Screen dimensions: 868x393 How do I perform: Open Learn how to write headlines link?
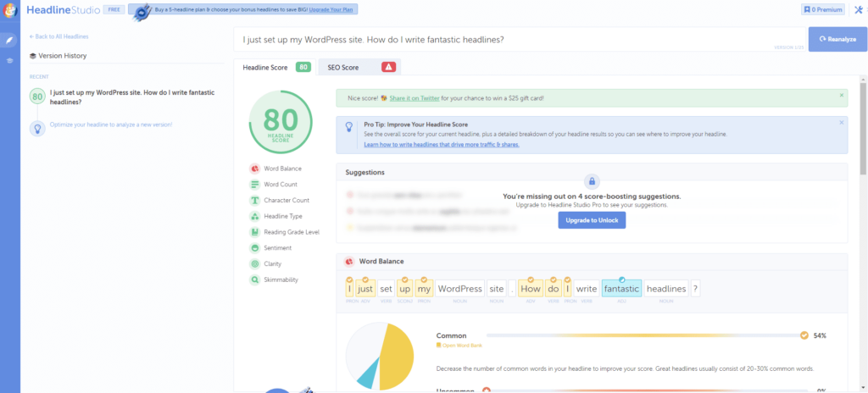click(x=442, y=145)
